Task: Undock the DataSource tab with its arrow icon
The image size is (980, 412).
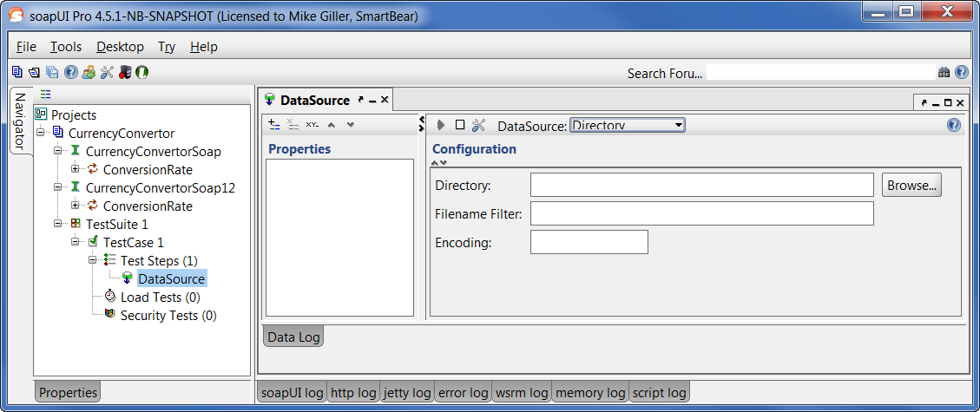Action: (x=360, y=100)
